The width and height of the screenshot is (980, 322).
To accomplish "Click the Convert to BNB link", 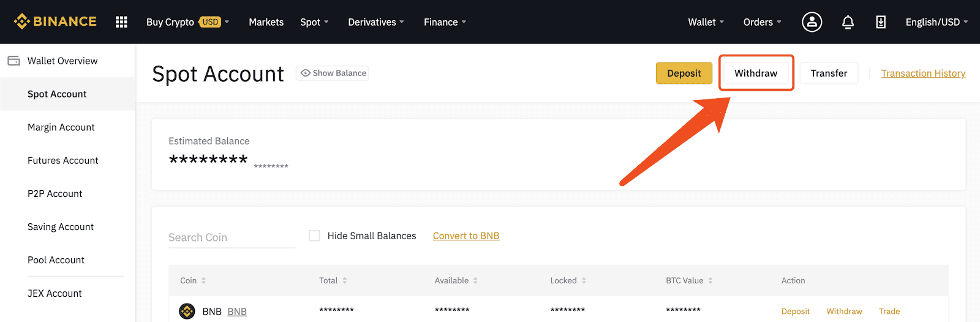I will pyautogui.click(x=466, y=236).
